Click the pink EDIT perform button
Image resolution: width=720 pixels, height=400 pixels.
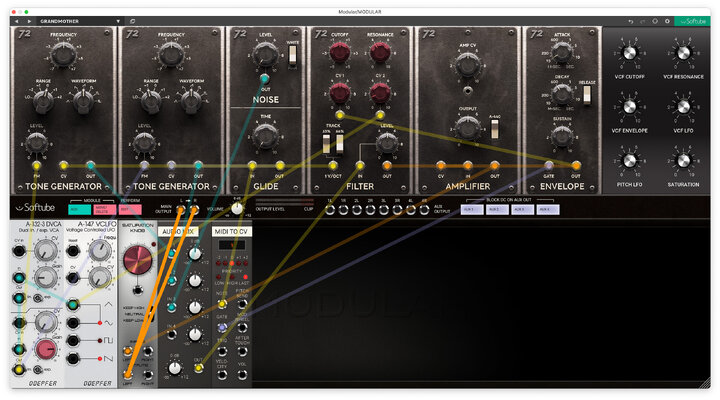pos(130,210)
